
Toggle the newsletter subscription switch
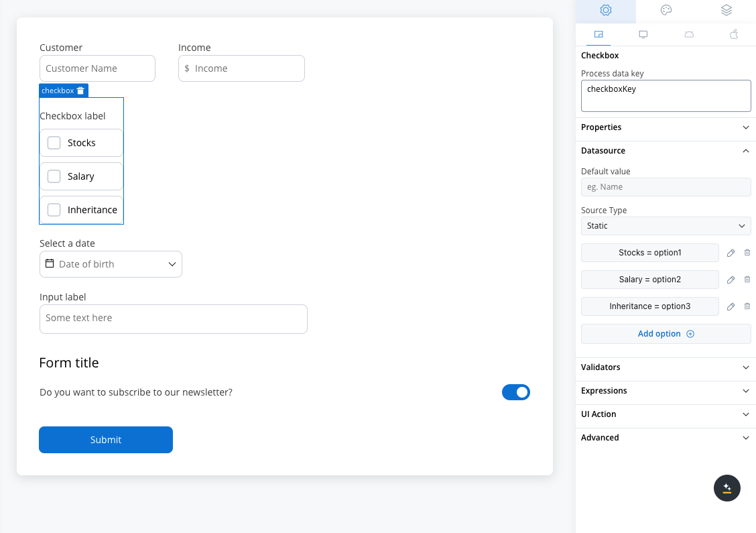[516, 392]
